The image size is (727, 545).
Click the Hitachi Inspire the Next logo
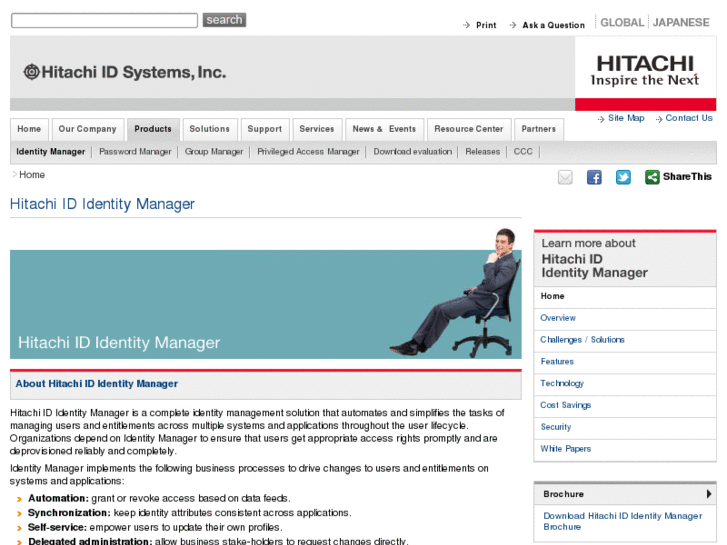click(x=645, y=71)
